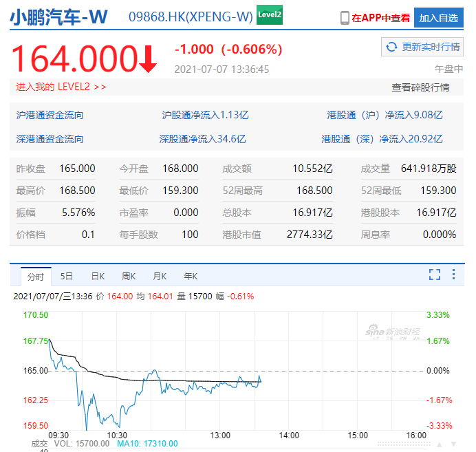Click the refresh arrows icon in 更新实时行情
476x452 pixels.
pos(391,47)
